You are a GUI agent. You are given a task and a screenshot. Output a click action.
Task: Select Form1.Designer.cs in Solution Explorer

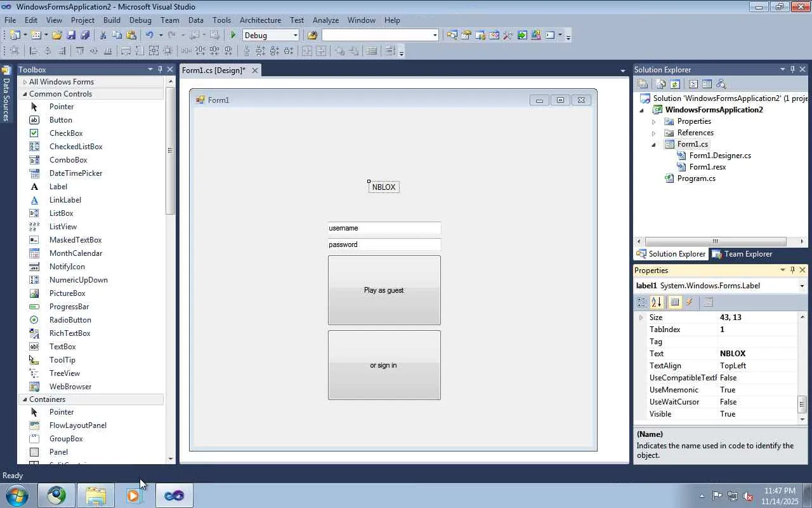click(x=720, y=156)
